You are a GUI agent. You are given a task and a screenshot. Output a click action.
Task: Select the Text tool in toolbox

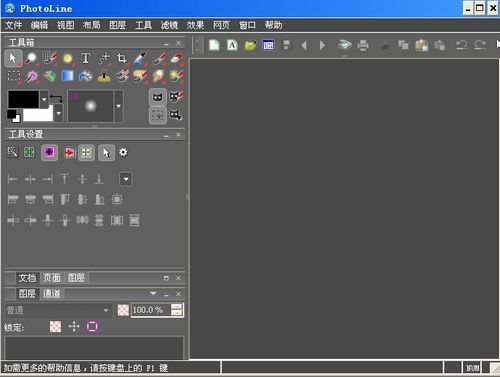click(85, 58)
